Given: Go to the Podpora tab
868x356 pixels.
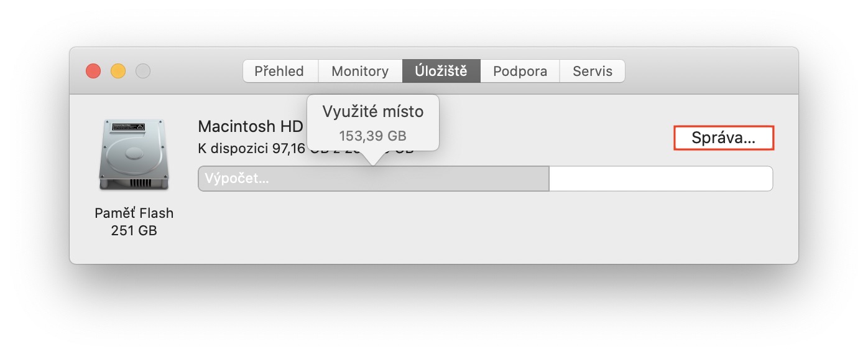Looking at the screenshot, I should click(x=520, y=71).
